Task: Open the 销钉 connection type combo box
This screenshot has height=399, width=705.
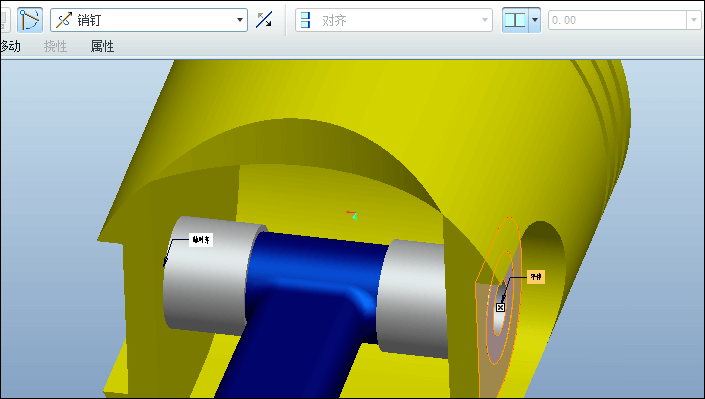Action: point(149,20)
